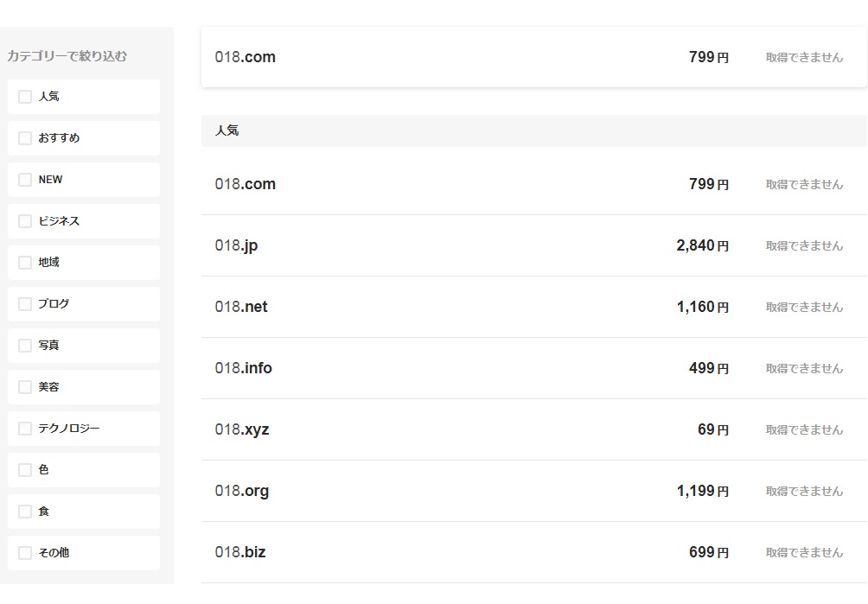Click 取得できません beside the 2,840円 price

click(804, 245)
